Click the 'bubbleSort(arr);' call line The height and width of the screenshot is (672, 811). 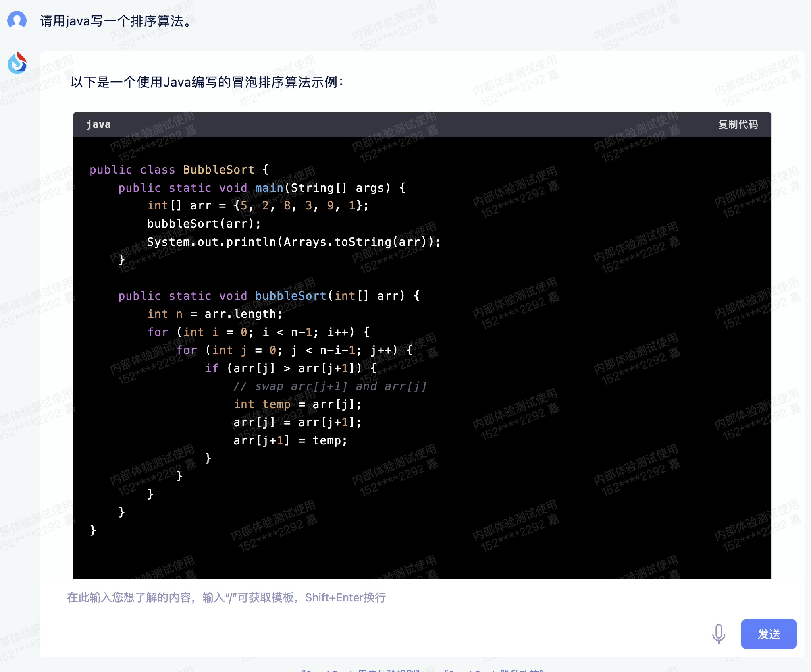[x=204, y=224]
